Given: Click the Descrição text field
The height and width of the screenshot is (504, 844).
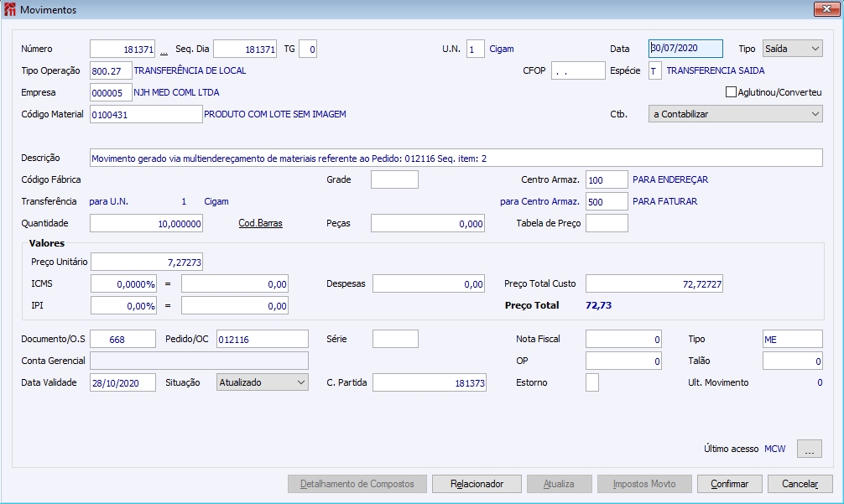Looking at the screenshot, I should [456, 158].
